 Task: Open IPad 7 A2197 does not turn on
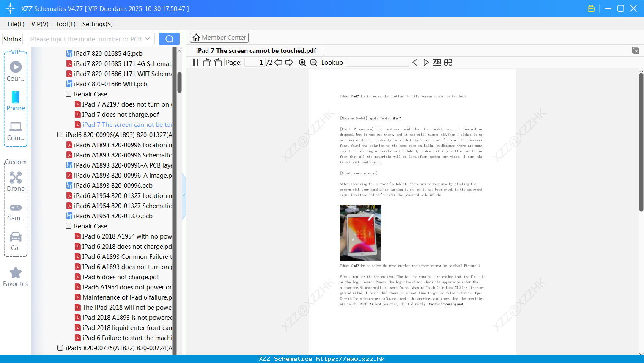point(123,104)
